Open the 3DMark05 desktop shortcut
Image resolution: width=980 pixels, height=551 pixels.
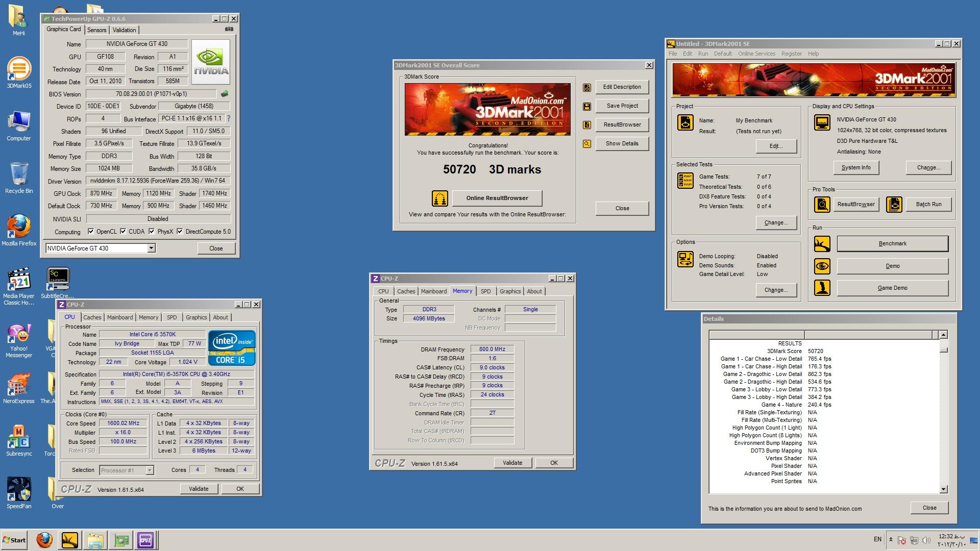coord(19,73)
